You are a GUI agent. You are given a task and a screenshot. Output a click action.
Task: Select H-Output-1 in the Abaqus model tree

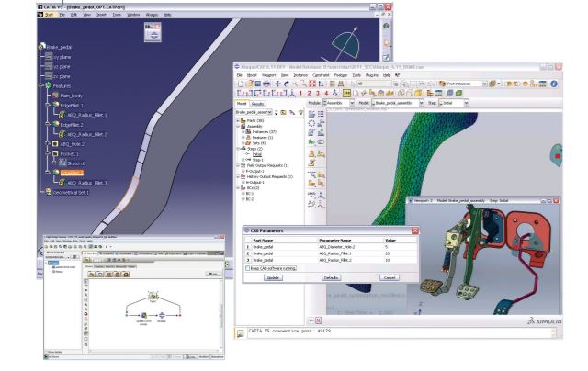point(255,182)
